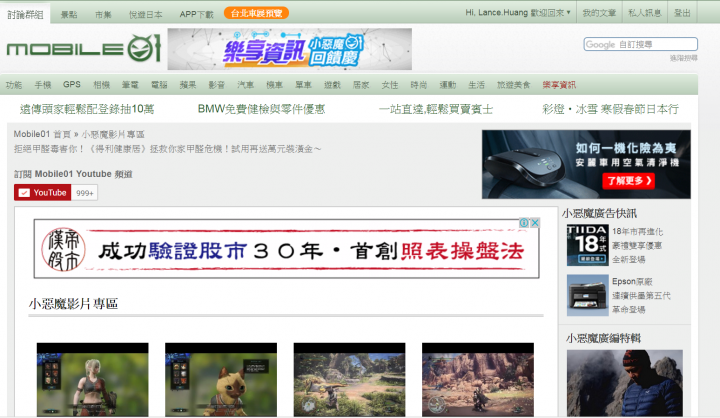The height and width of the screenshot is (418, 720).
Task: Open Epson原廠 連續供墨第五代 ad text
Action: pos(641,295)
